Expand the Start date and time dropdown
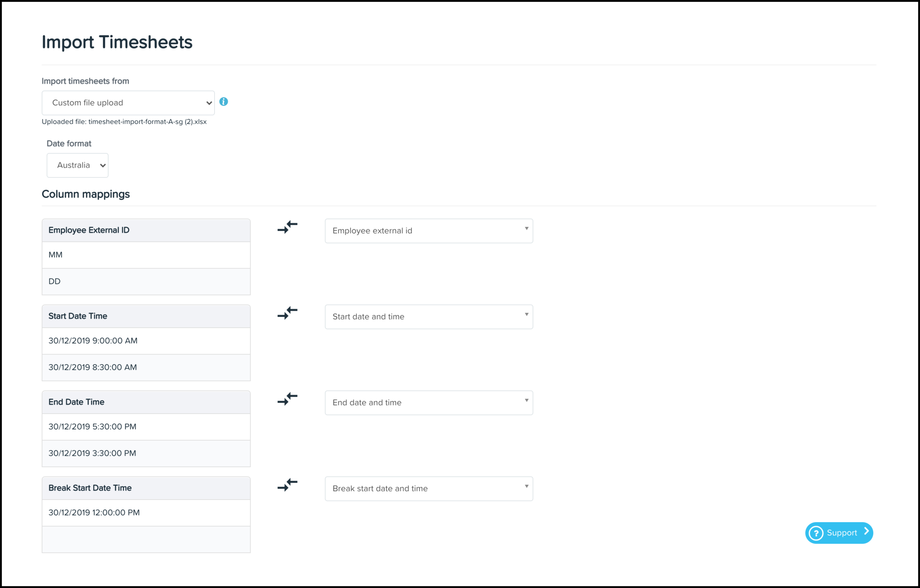920x588 pixels. pos(429,317)
